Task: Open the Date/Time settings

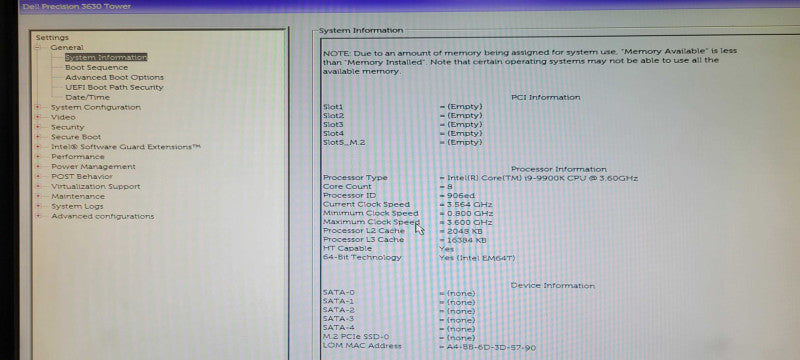Action: click(x=87, y=97)
